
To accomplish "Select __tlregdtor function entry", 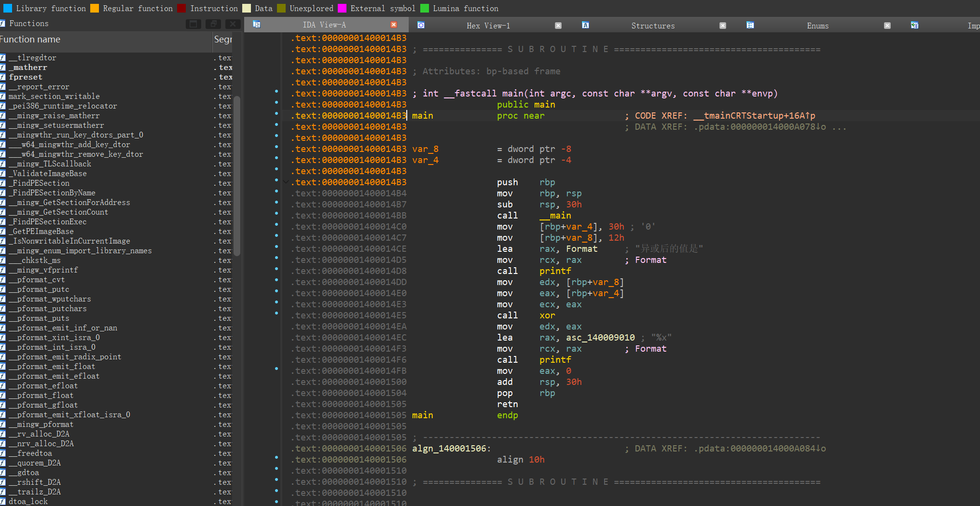I will [x=32, y=58].
